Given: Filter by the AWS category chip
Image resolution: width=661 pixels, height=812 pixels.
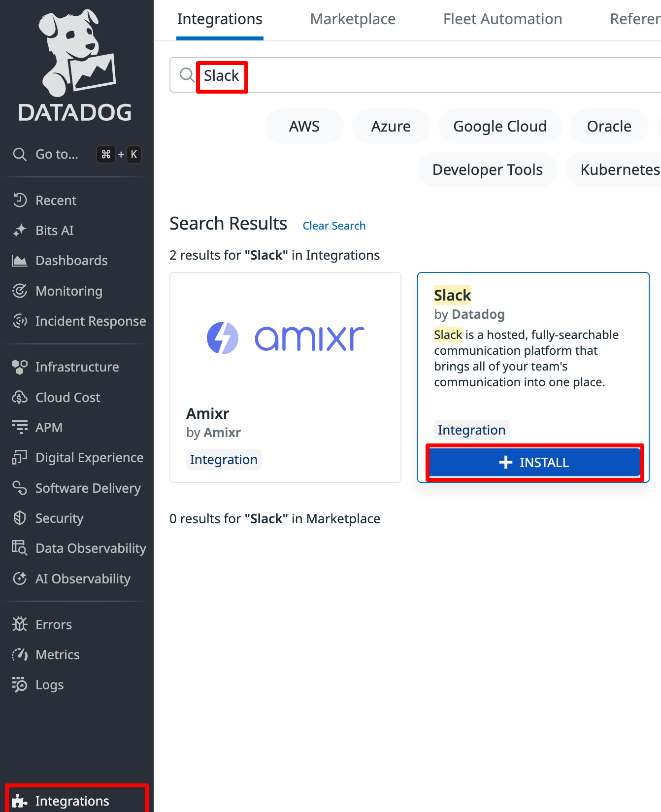Looking at the screenshot, I should click(x=304, y=126).
